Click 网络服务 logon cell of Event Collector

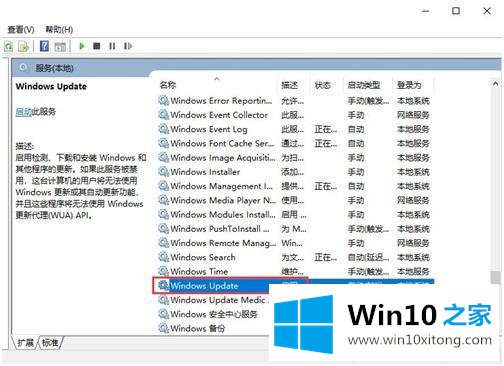[x=413, y=115]
